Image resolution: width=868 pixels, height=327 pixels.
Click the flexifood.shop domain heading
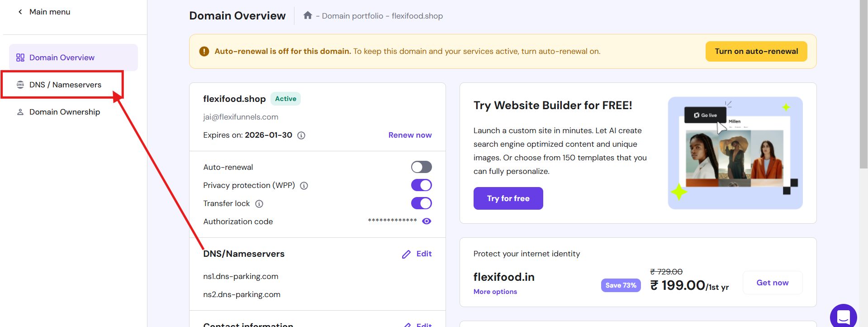[234, 99]
